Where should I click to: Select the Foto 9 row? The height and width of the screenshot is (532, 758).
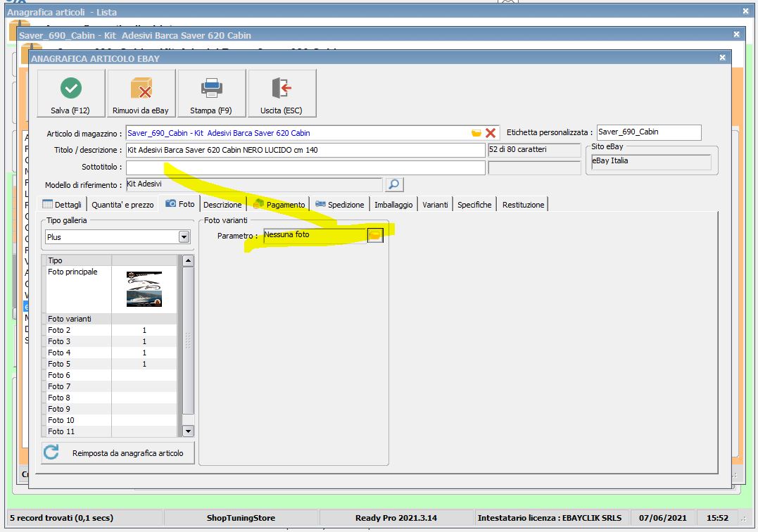point(112,409)
